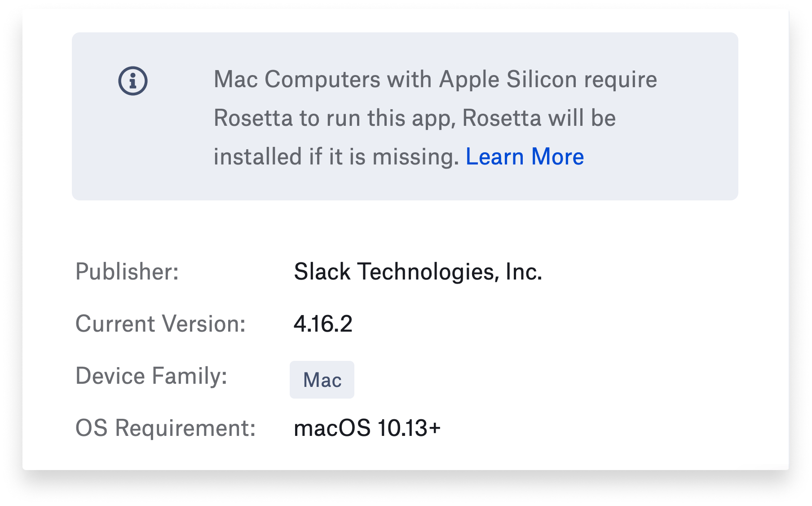Click the Current Version label
Image resolution: width=812 pixels, height=506 pixels.
161,324
